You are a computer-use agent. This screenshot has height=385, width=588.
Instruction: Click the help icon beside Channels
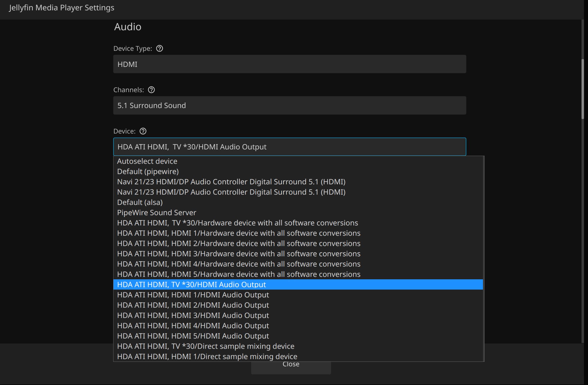coord(151,90)
